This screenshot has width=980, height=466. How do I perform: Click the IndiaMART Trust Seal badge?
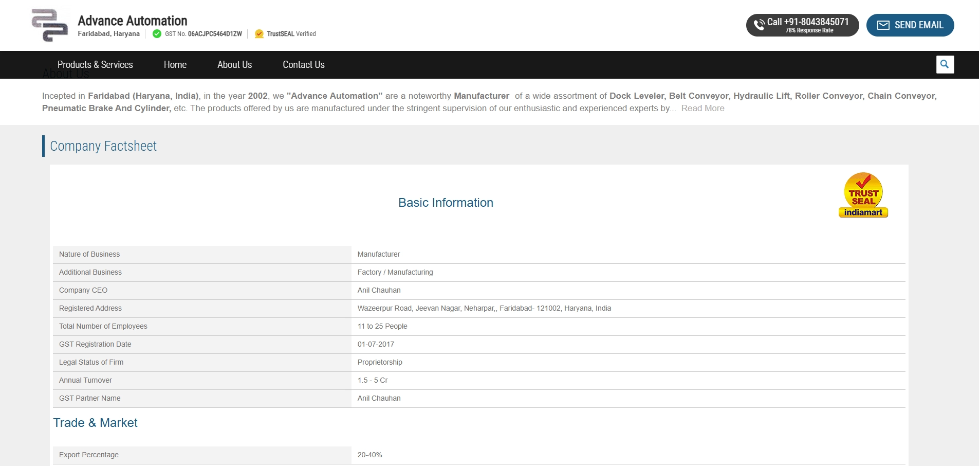(x=863, y=195)
